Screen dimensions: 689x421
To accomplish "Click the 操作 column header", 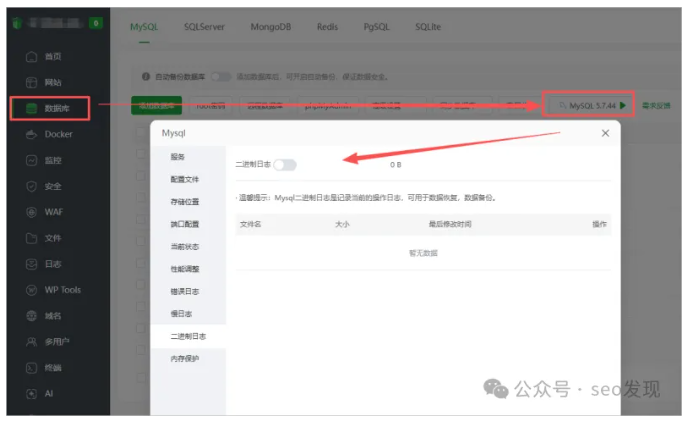I will click(599, 224).
